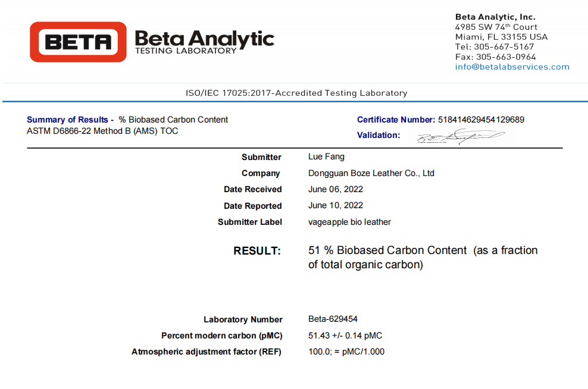
Task: Click the certificate number 518414629454129689
Action: pyautogui.click(x=481, y=120)
